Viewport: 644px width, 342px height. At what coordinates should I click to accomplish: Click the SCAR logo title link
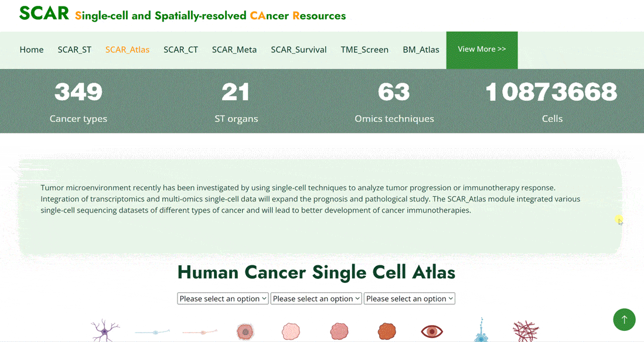[x=45, y=13]
